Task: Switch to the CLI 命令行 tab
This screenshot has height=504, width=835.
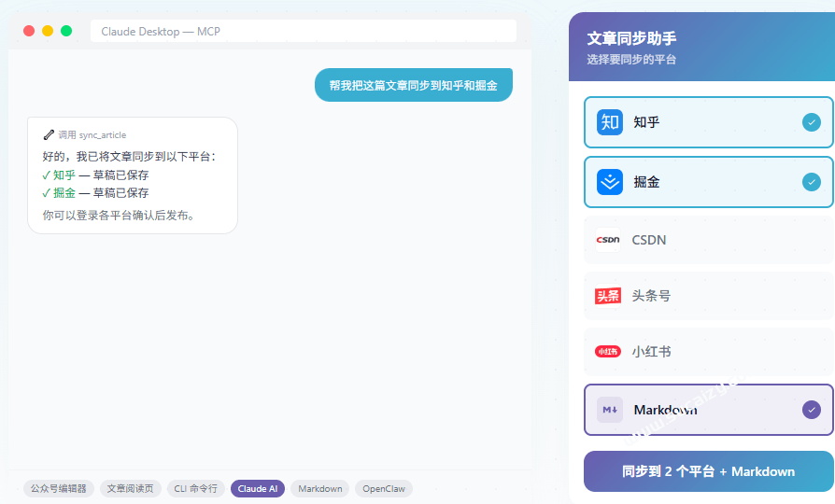Action: point(196,488)
